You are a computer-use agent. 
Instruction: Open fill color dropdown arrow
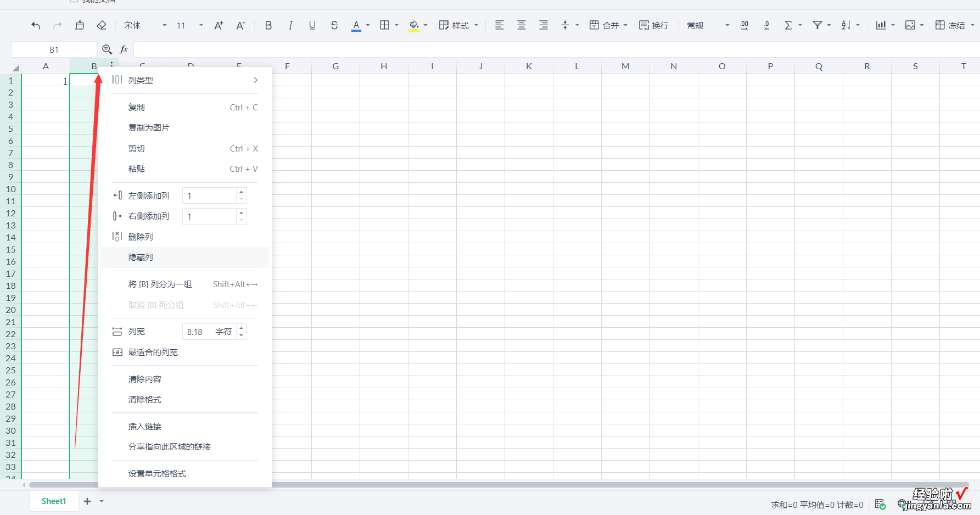tap(425, 25)
